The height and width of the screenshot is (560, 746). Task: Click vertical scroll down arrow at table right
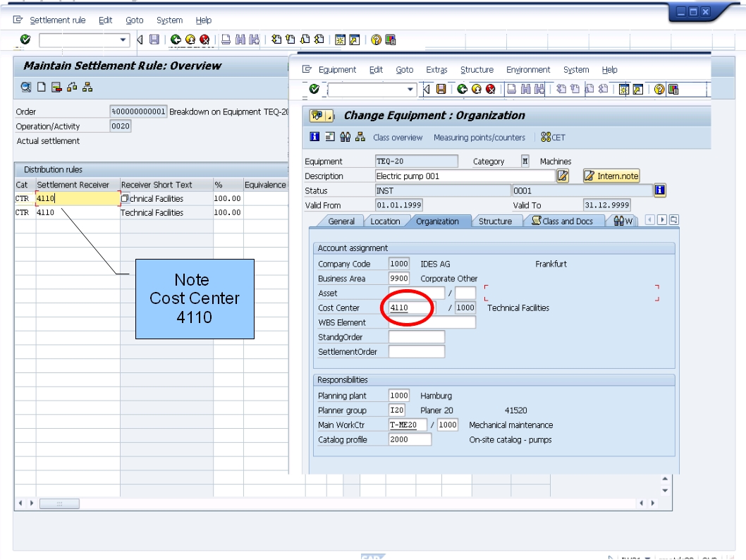665,491
